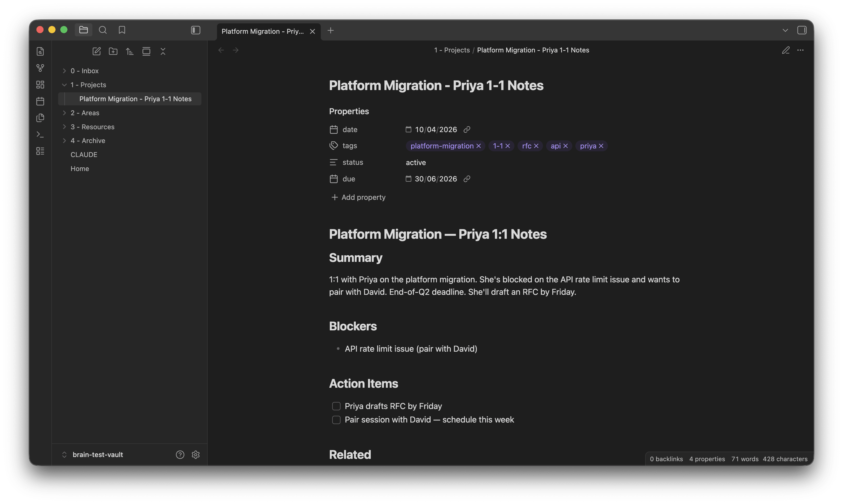Open the Home note

coord(80,168)
